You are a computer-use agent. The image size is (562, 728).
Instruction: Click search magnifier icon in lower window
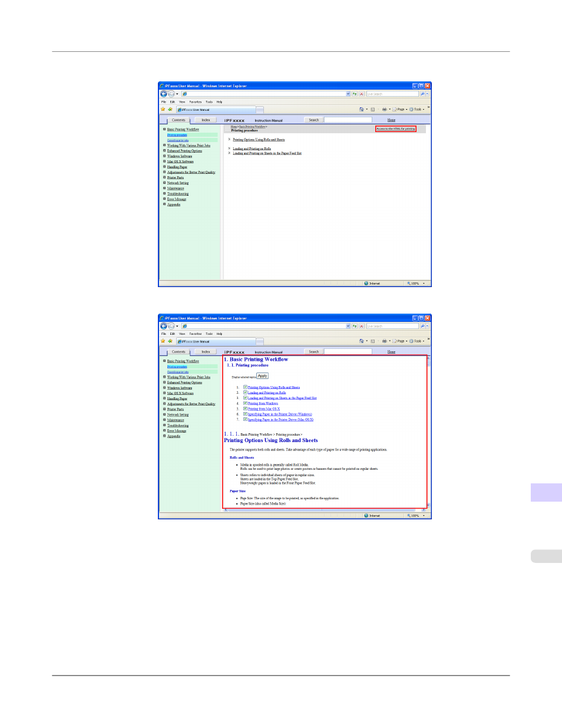tap(422, 326)
